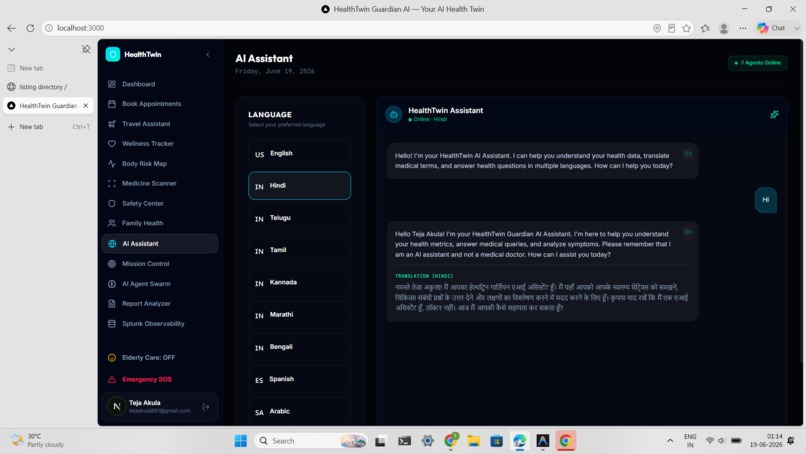Switch to the first New tab entry

tap(48, 68)
